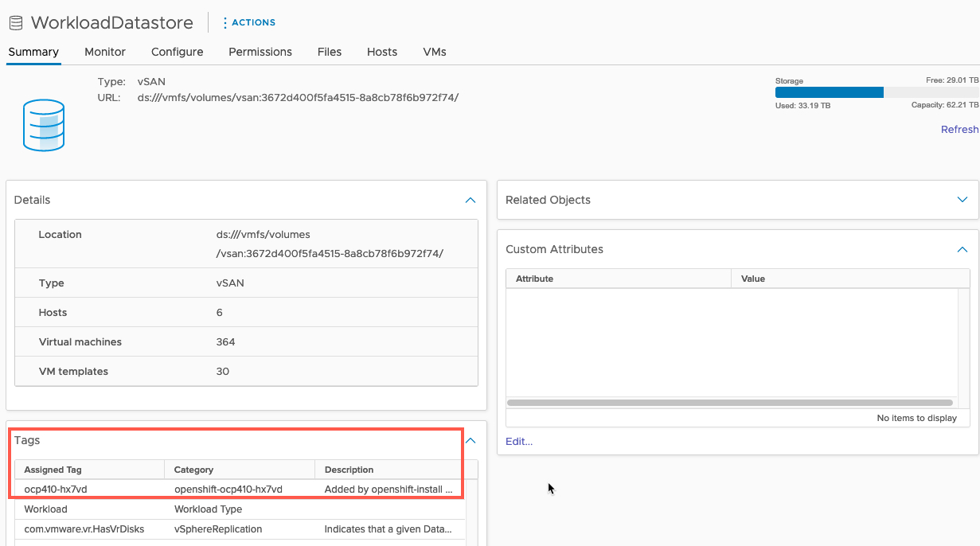This screenshot has width=980, height=546.
Task: Click the Attribute column header
Action: [619, 279]
